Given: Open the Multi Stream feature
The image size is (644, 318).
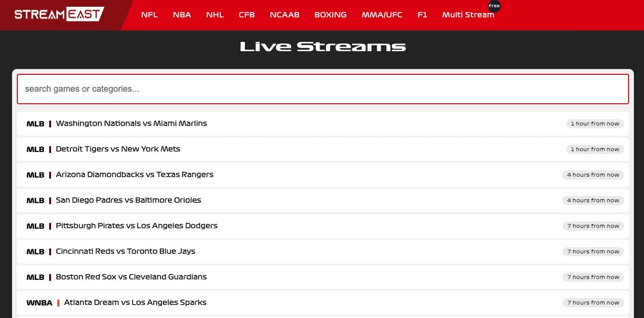Looking at the screenshot, I should pos(468,14).
